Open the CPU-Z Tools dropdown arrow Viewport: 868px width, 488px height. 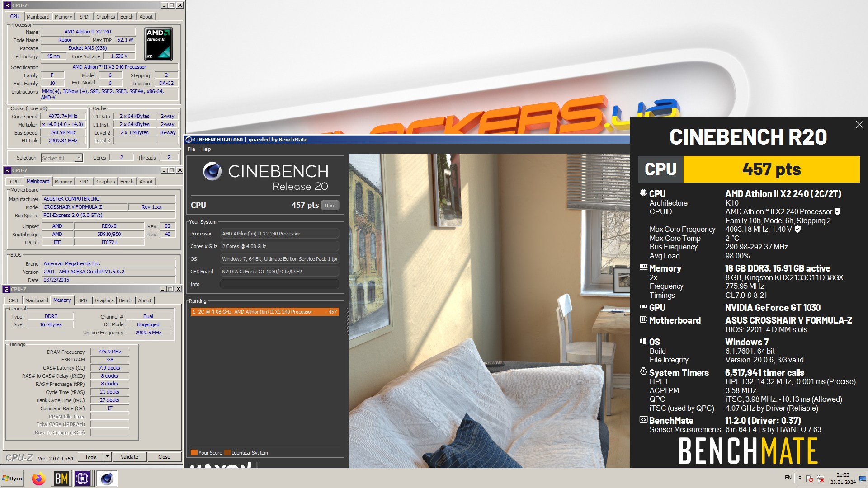(107, 457)
